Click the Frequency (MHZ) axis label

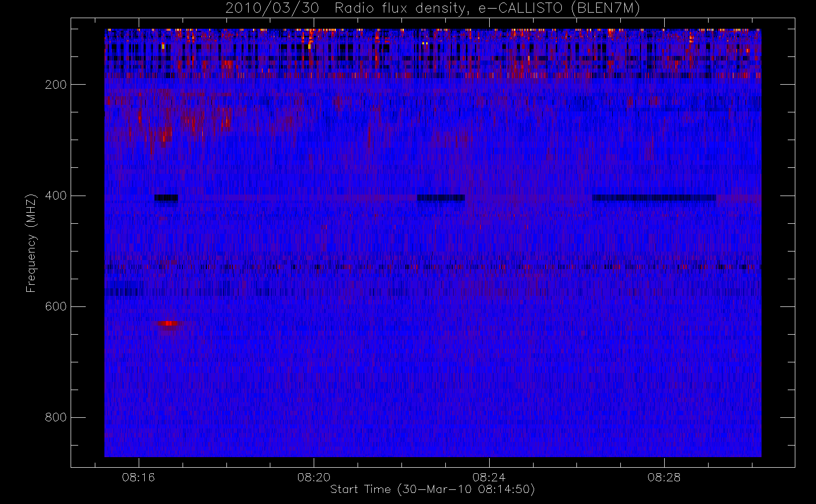click(x=31, y=243)
